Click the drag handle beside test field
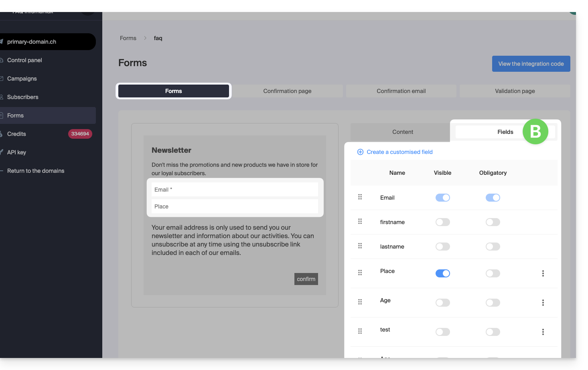The height and width of the screenshot is (370, 588). [360, 331]
